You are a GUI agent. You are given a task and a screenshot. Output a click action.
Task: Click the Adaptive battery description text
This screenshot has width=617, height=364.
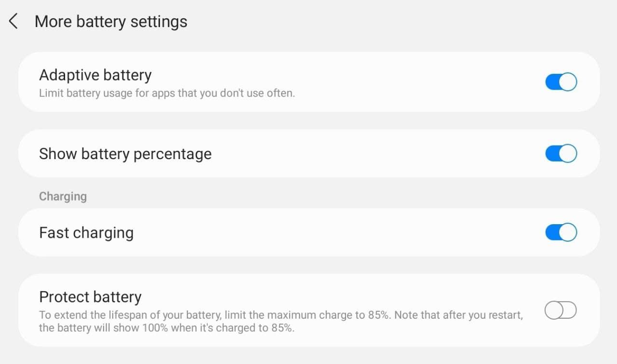point(167,93)
